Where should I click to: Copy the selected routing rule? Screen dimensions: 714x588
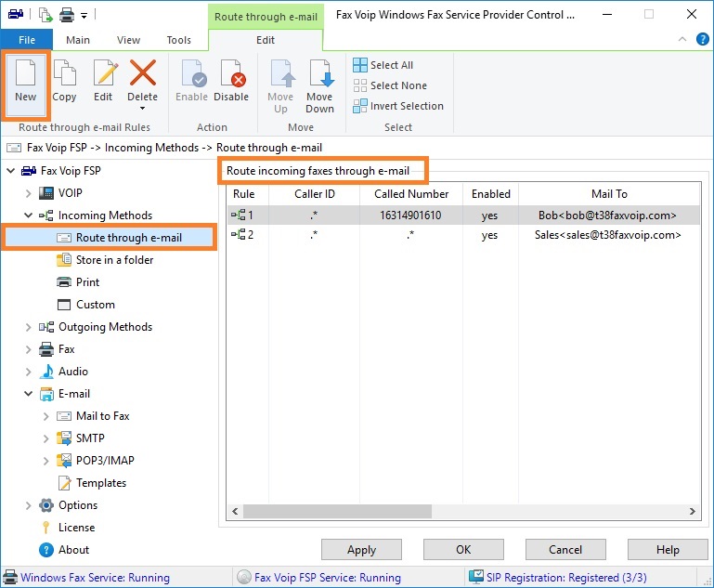(64, 81)
